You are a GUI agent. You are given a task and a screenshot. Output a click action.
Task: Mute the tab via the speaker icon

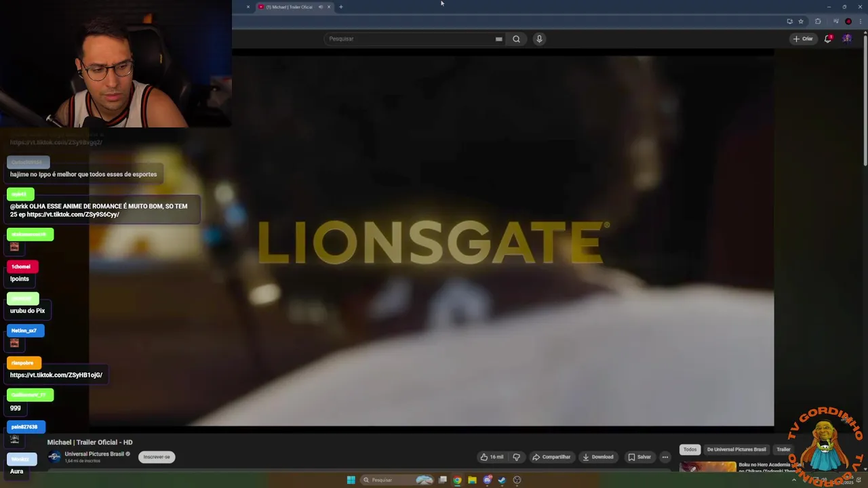321,7
